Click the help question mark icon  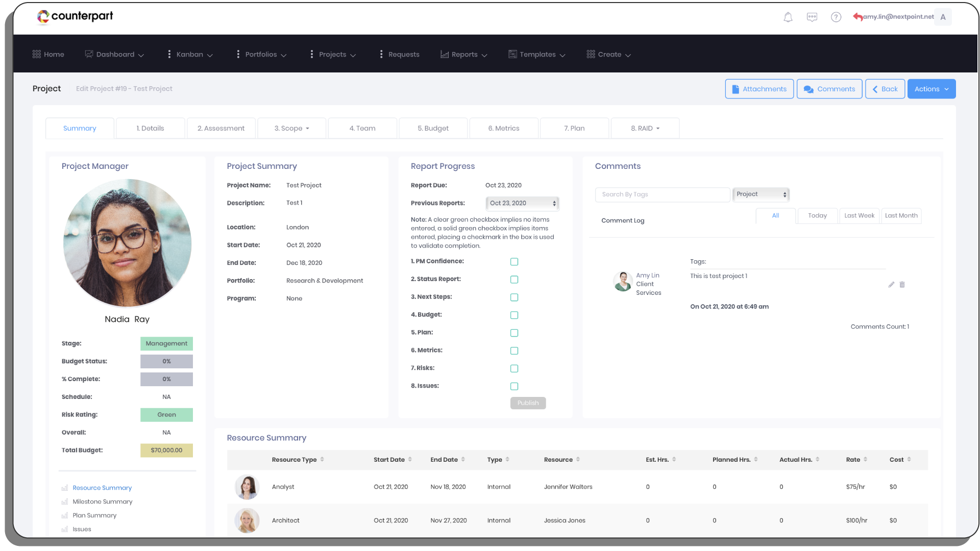pyautogui.click(x=836, y=17)
